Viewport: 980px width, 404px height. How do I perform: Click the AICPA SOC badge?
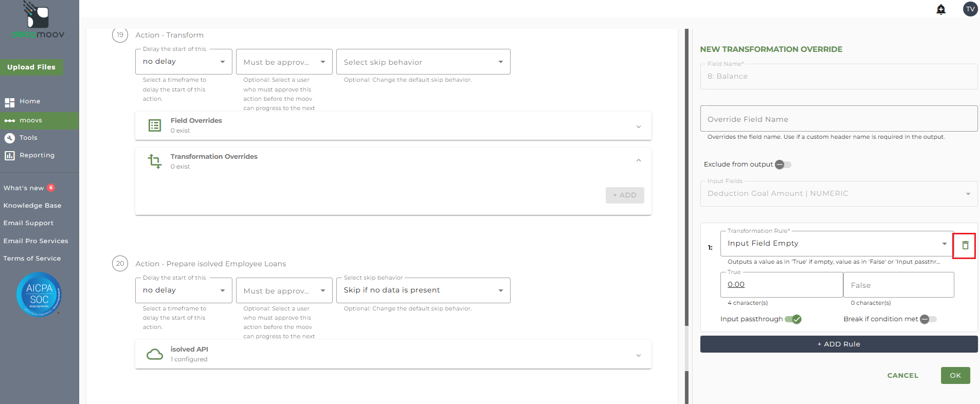point(39,295)
